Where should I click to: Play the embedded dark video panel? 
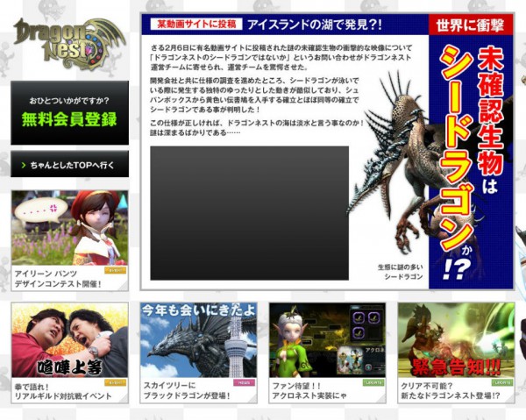click(249, 213)
